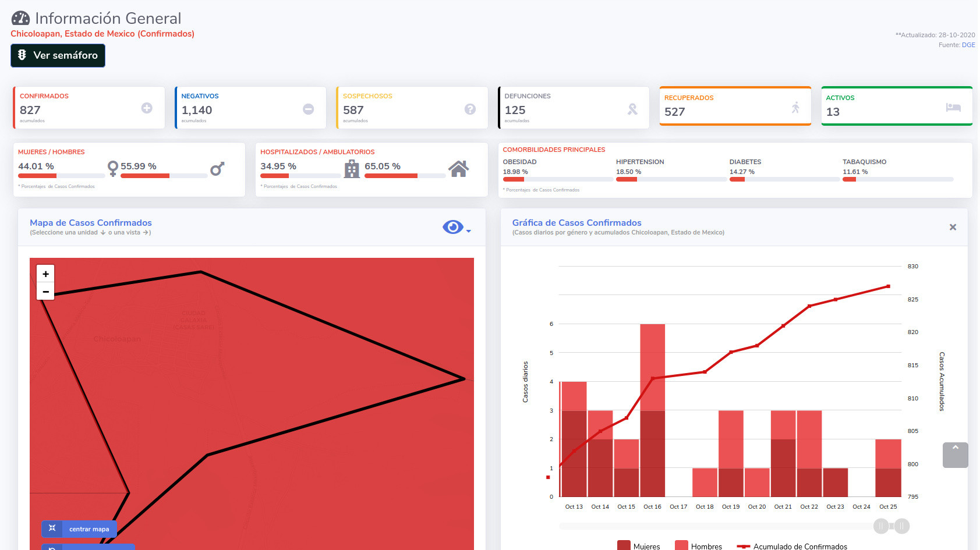The image size is (980, 550).
Task: Open the DGE source link
Action: point(968,45)
